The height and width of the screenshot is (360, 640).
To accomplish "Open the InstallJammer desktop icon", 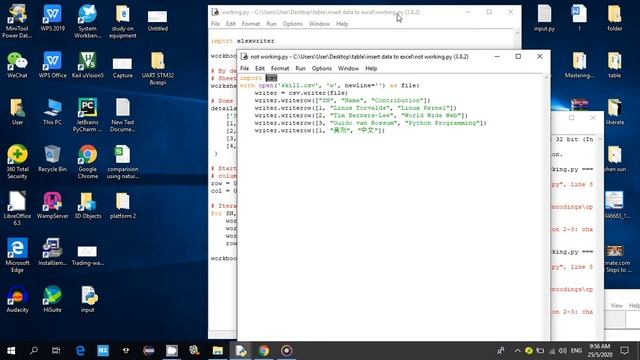I will click(x=52, y=252).
